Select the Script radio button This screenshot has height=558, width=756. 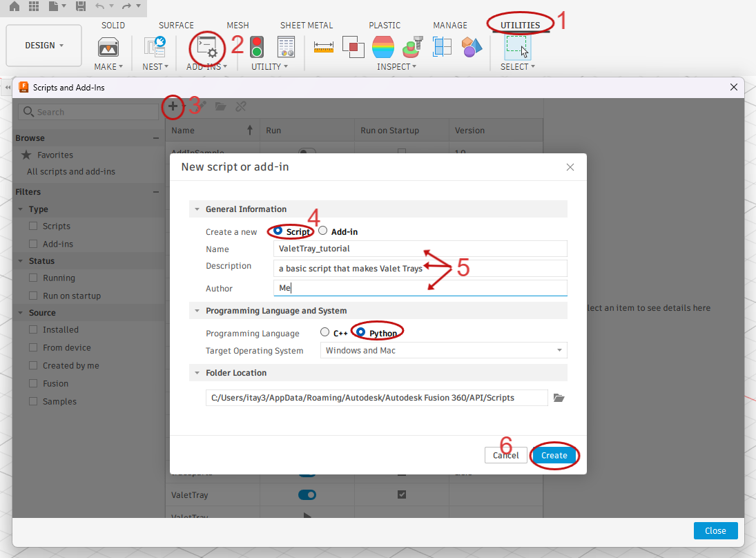click(278, 231)
